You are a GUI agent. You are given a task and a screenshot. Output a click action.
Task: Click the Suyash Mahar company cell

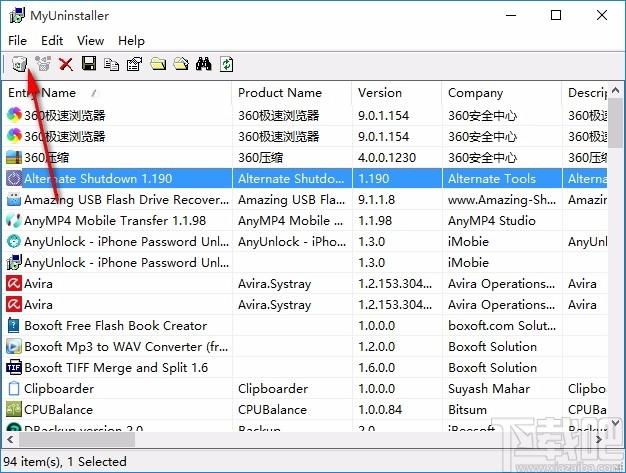pos(489,388)
